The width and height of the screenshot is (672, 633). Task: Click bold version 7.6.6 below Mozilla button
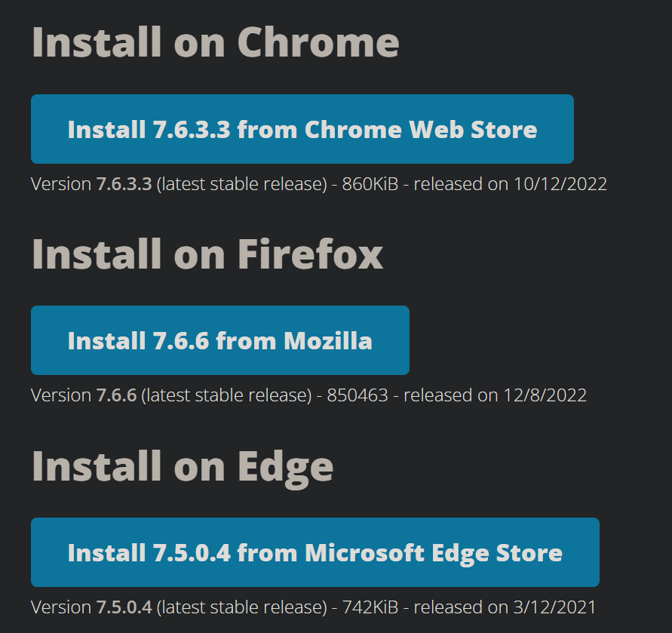116,395
